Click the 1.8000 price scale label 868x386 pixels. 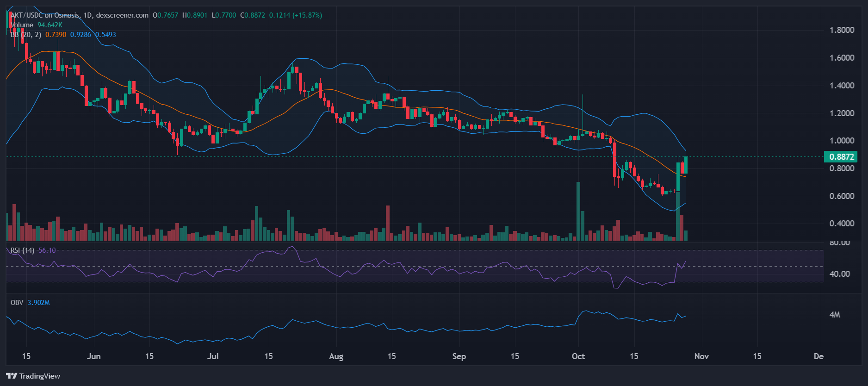click(842, 30)
